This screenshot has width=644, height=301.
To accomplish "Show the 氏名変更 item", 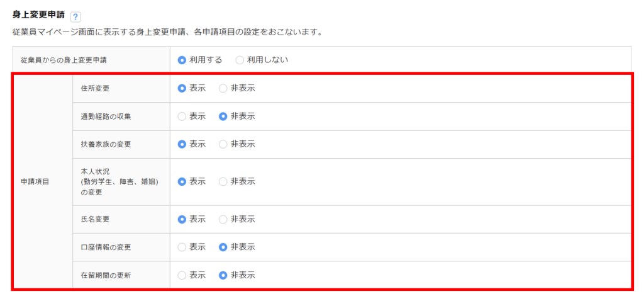I will point(182,219).
